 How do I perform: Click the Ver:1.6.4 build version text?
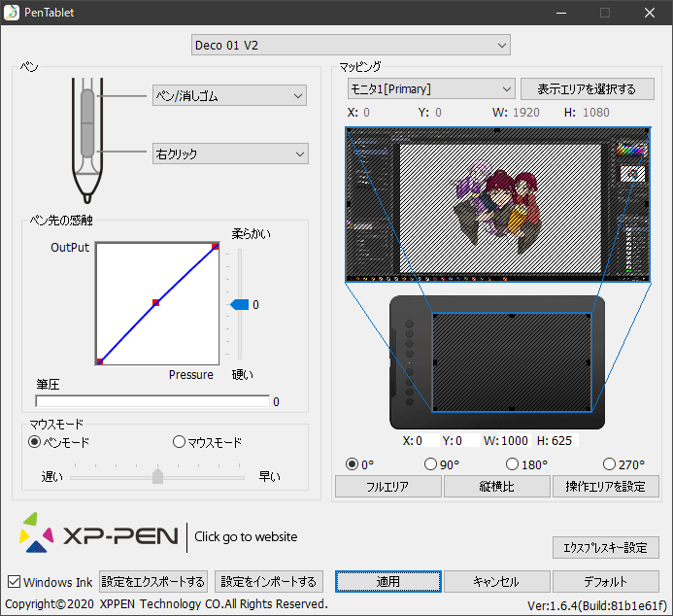pyautogui.click(x=597, y=605)
